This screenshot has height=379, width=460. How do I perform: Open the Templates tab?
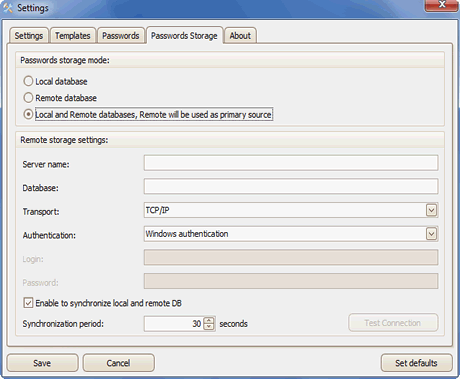[73, 36]
